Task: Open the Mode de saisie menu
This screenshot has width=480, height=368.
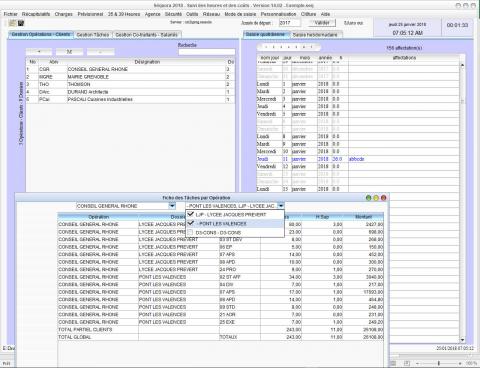Action: [x=240, y=14]
